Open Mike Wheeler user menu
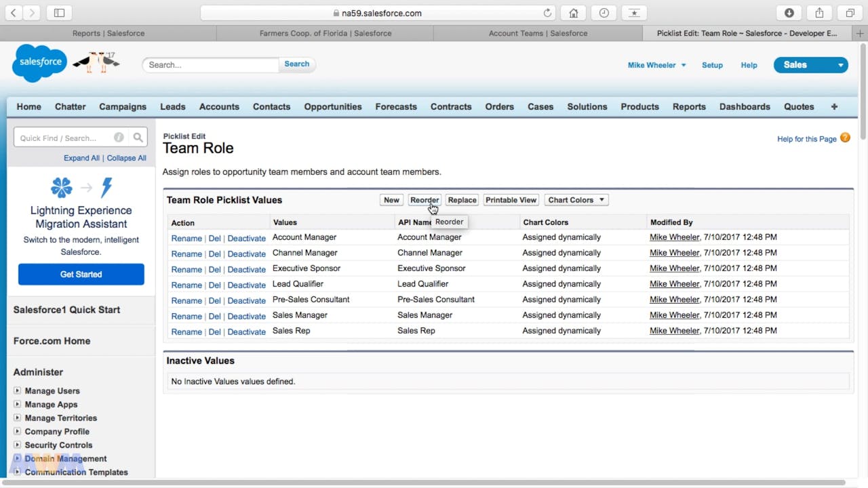 tap(656, 65)
